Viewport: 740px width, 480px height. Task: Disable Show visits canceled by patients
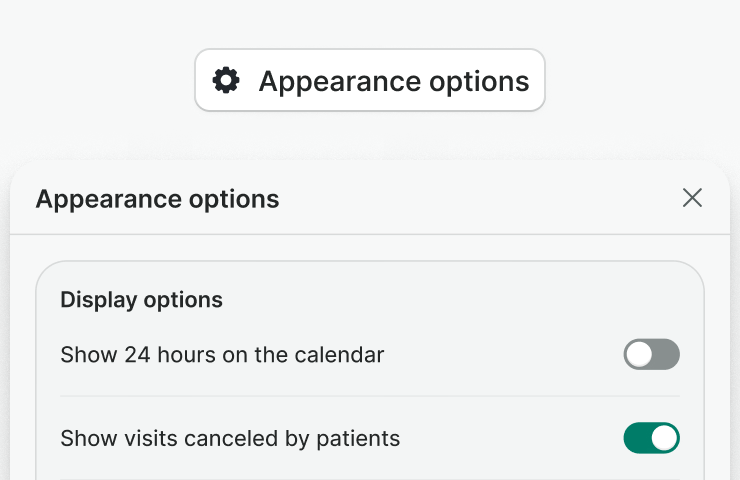click(x=651, y=438)
